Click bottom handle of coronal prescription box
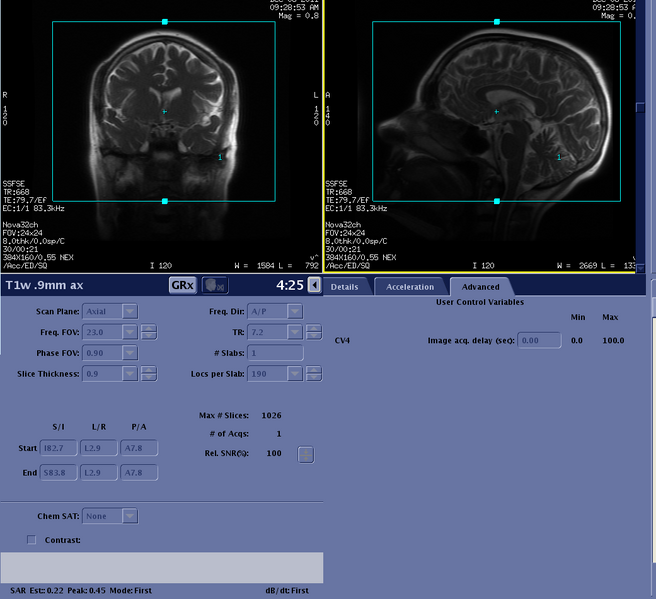The width and height of the screenshot is (656, 599). pyautogui.click(x=165, y=201)
